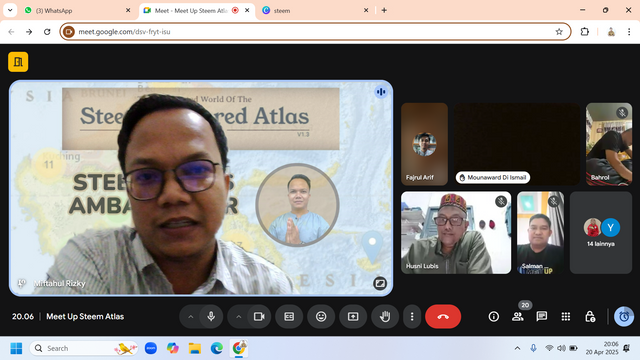Viewport: 640px width, 360px height.
Task: Close the WhatsApp tab
Action: (128, 11)
